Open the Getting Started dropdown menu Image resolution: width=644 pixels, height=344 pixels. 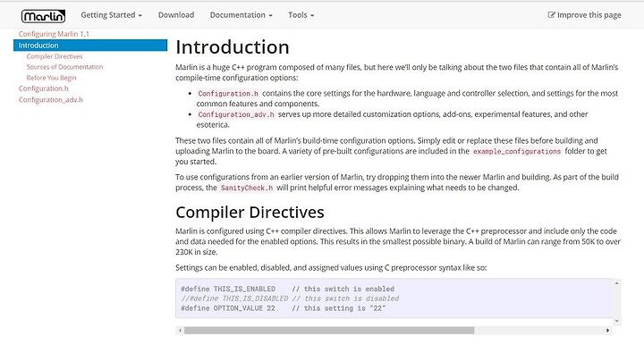point(111,15)
